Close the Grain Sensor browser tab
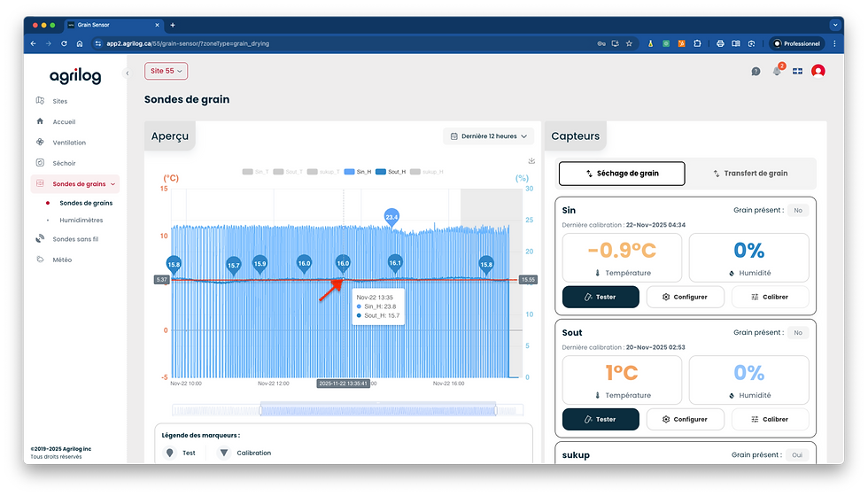 pyautogui.click(x=158, y=25)
